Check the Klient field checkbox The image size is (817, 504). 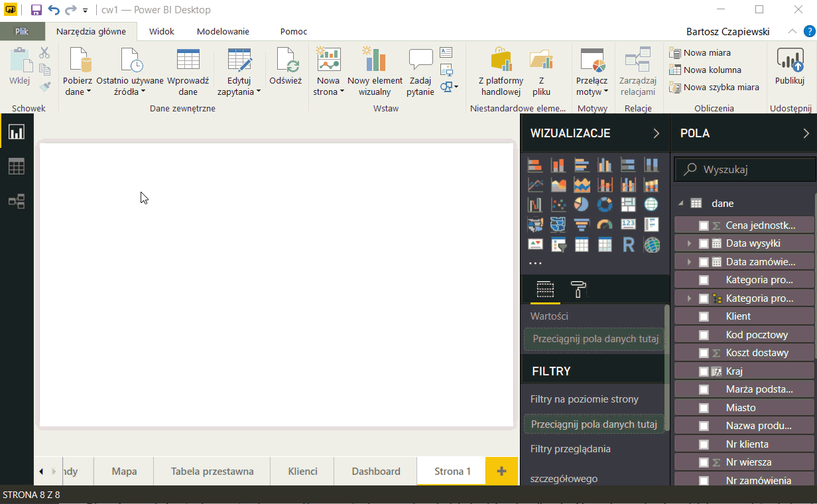tap(704, 317)
